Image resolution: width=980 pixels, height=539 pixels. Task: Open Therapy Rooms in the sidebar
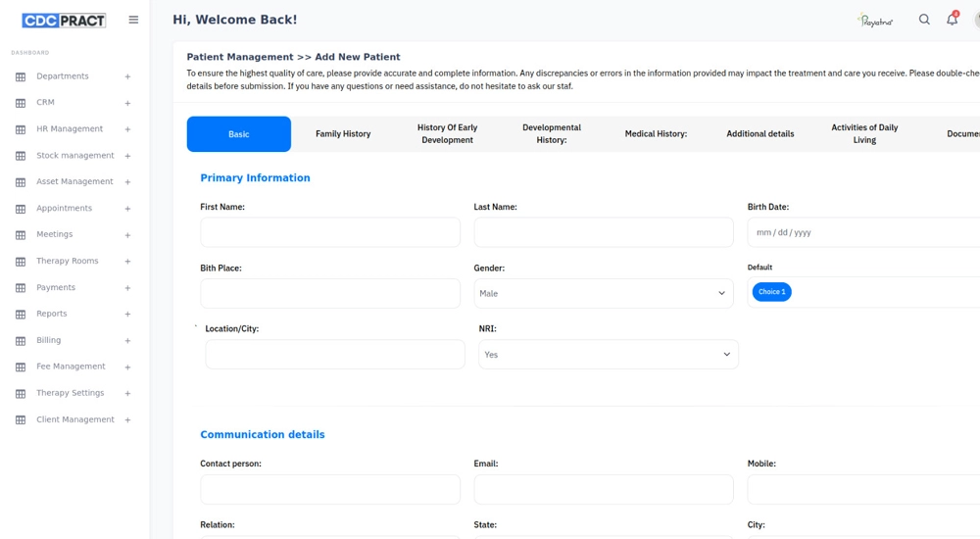tap(68, 262)
